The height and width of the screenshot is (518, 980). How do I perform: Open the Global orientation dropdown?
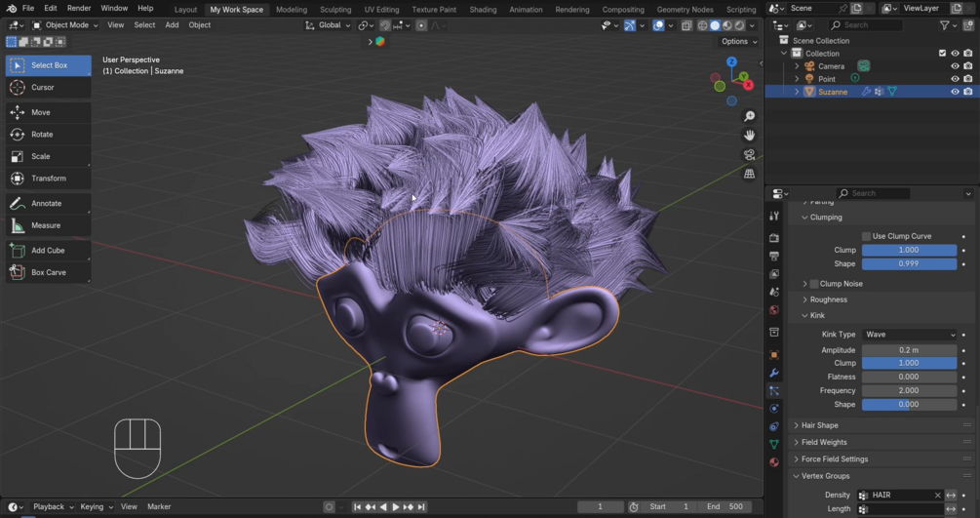pyautogui.click(x=328, y=25)
